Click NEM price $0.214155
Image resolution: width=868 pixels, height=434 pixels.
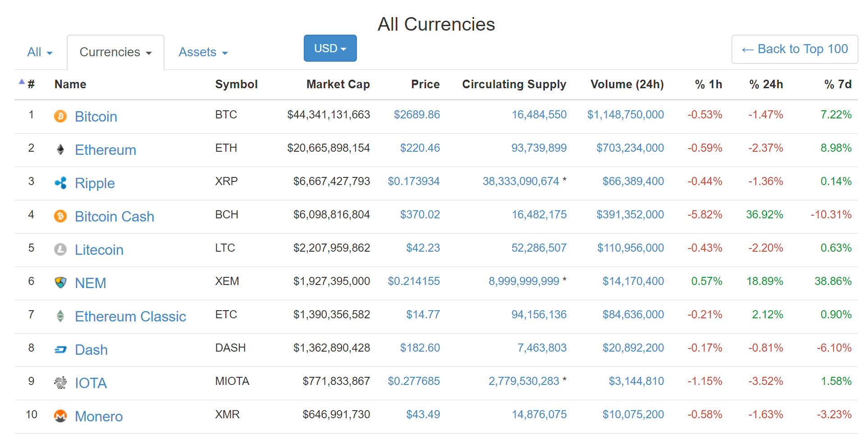point(414,281)
